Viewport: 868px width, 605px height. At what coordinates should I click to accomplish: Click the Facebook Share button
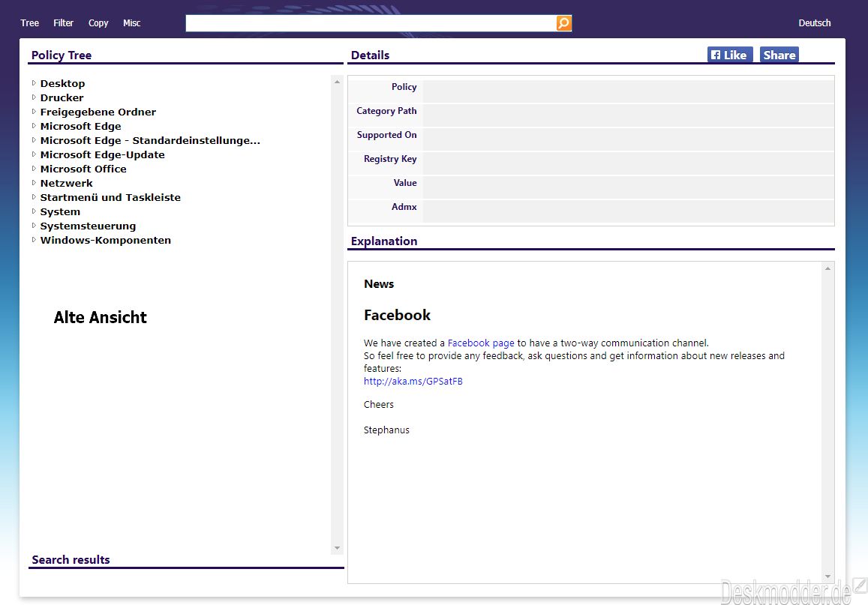(779, 55)
